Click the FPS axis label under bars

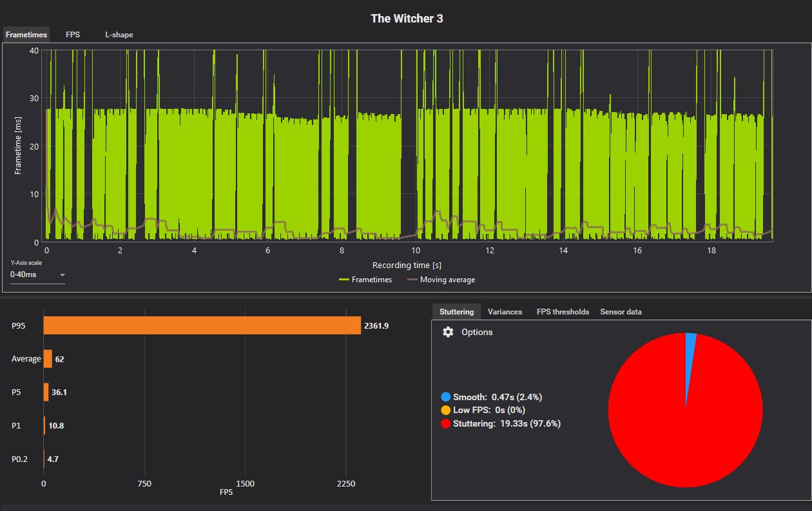point(226,492)
